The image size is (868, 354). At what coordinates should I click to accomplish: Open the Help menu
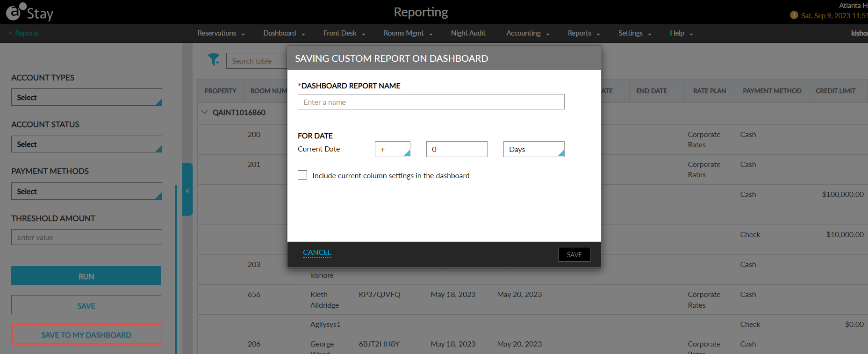681,33
